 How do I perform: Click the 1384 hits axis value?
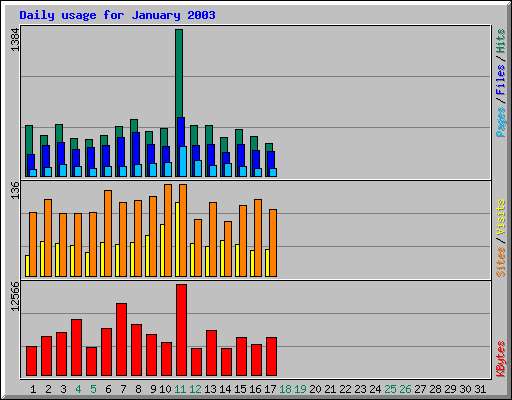[15, 40]
